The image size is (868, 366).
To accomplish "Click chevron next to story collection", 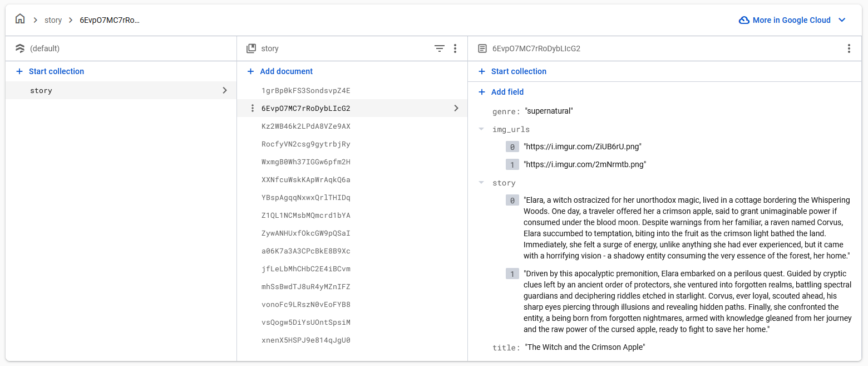I will (225, 90).
